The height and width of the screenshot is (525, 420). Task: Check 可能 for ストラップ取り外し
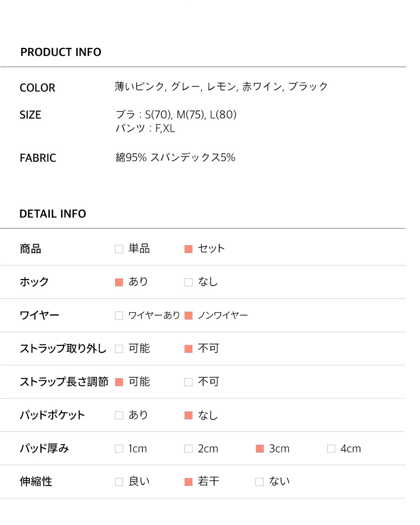119,349
